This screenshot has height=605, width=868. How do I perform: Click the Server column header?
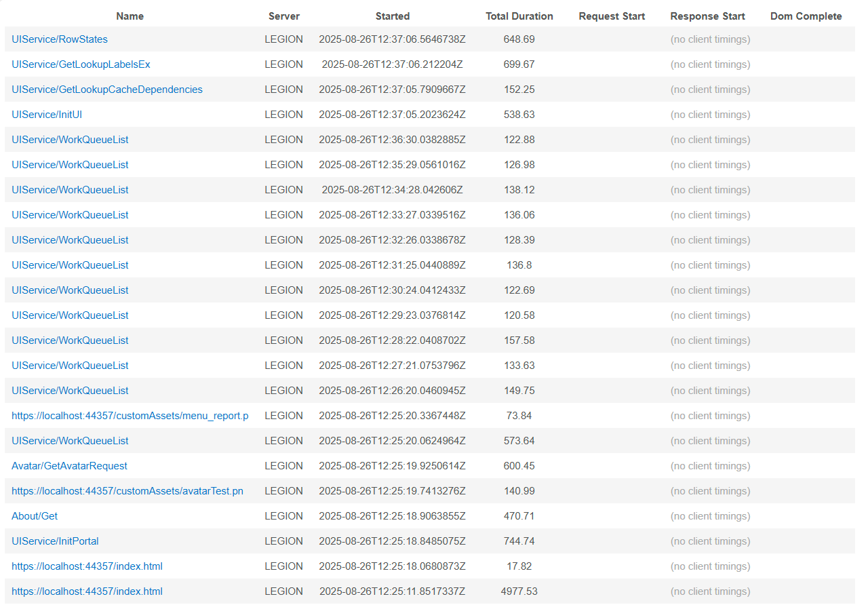click(283, 16)
